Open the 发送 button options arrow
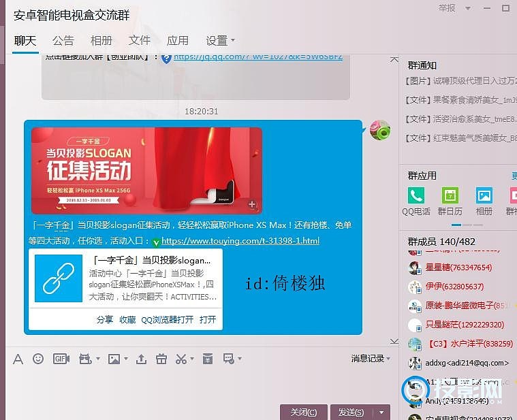 tap(382, 413)
